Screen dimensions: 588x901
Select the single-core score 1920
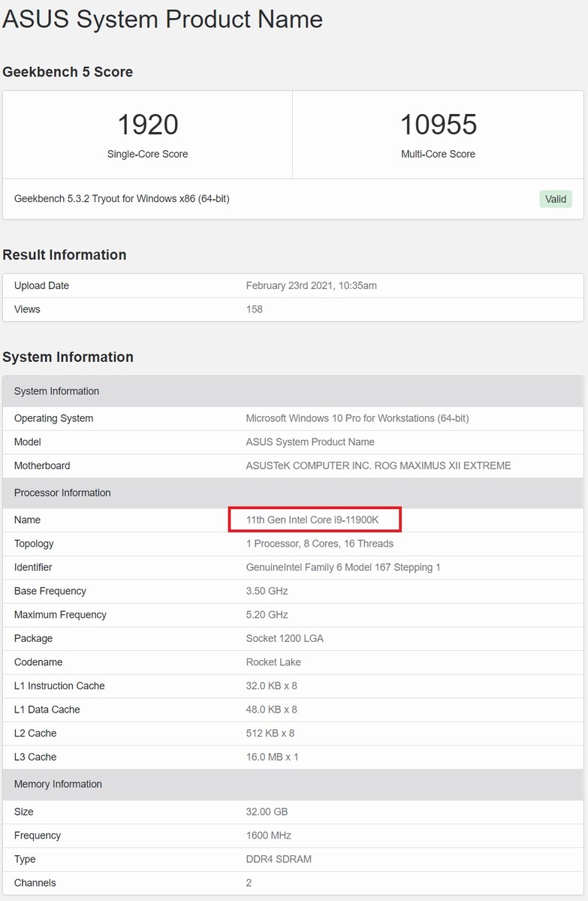coord(148,125)
